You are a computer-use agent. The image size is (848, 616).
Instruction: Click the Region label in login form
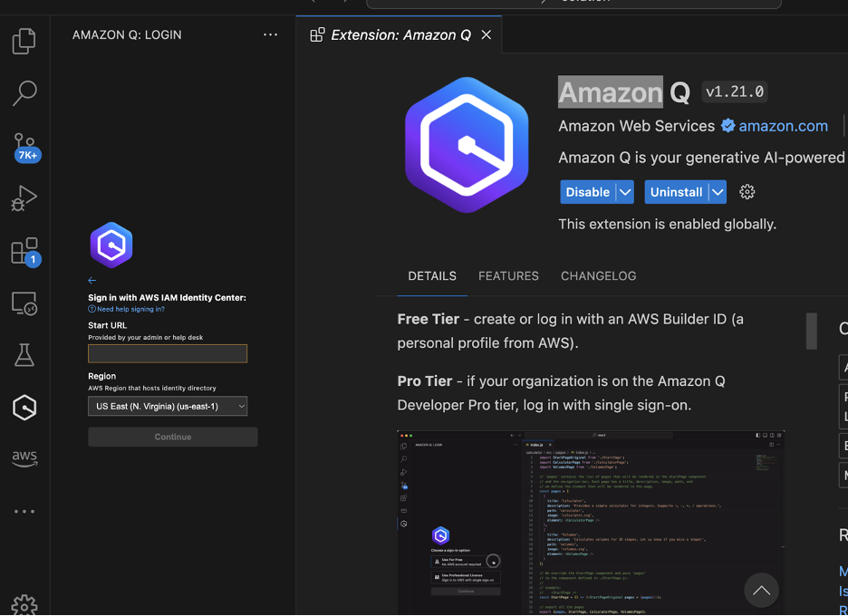point(102,376)
